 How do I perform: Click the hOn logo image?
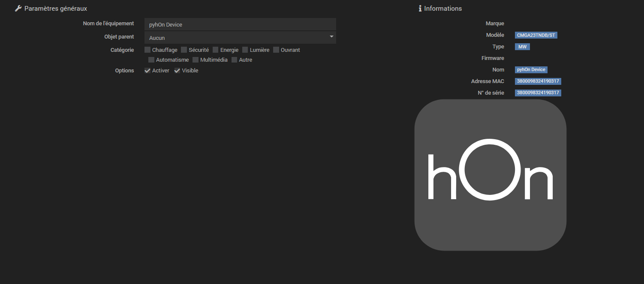(x=490, y=175)
